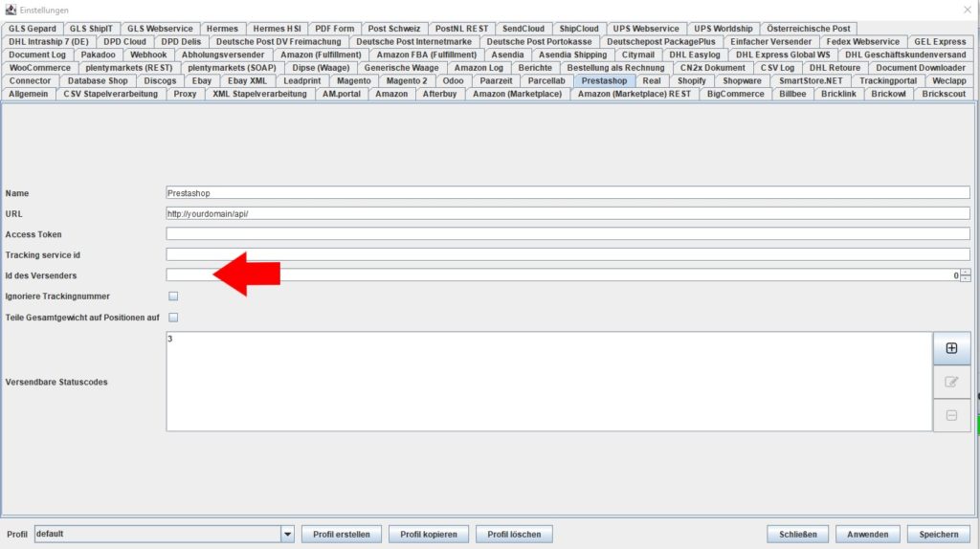This screenshot has width=980, height=549.
Task: Select the Trackingportal tab
Action: click(887, 80)
